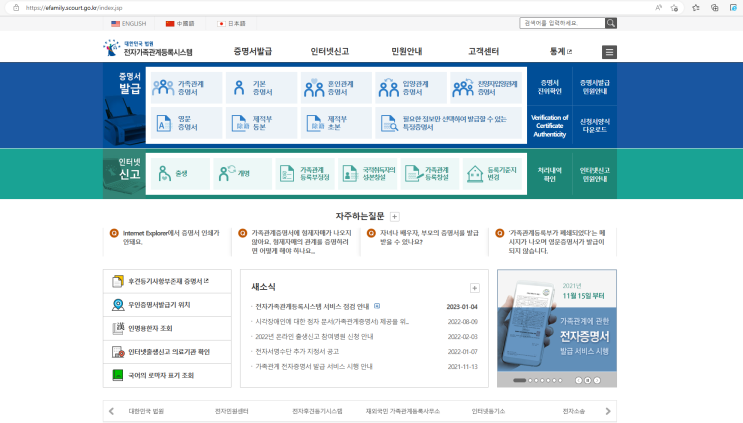The width and height of the screenshot is (743, 423).
Task: Select first banner slide indicator
Action: pos(519,380)
